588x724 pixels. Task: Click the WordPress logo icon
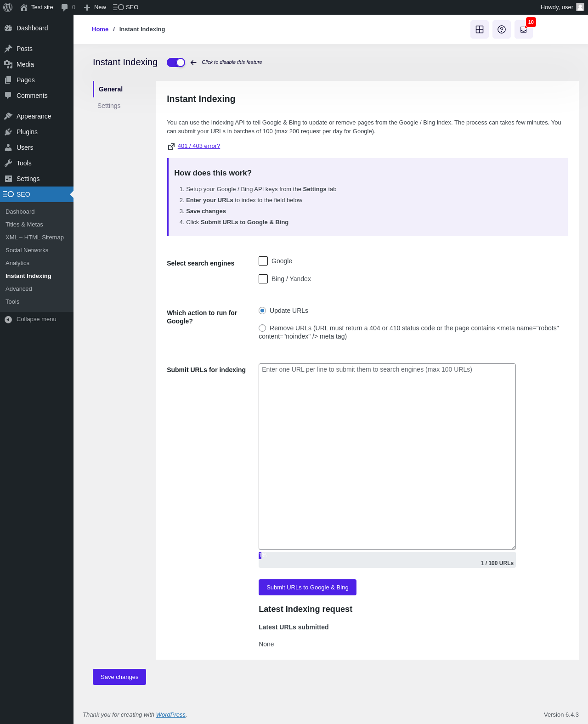(x=8, y=7)
